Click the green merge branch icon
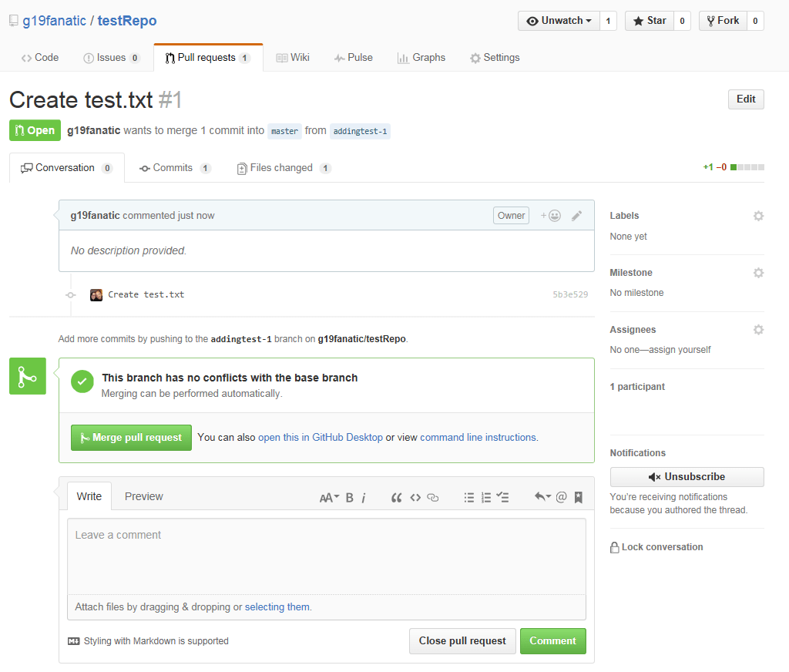Screen dimensions: 789x672 click(x=28, y=376)
